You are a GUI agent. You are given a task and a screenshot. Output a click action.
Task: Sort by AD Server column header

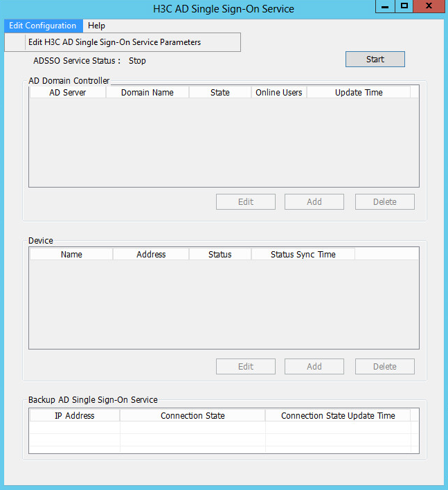click(68, 93)
